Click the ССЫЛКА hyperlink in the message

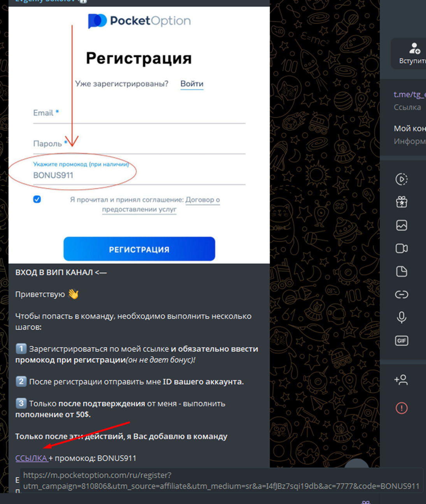coord(32,458)
